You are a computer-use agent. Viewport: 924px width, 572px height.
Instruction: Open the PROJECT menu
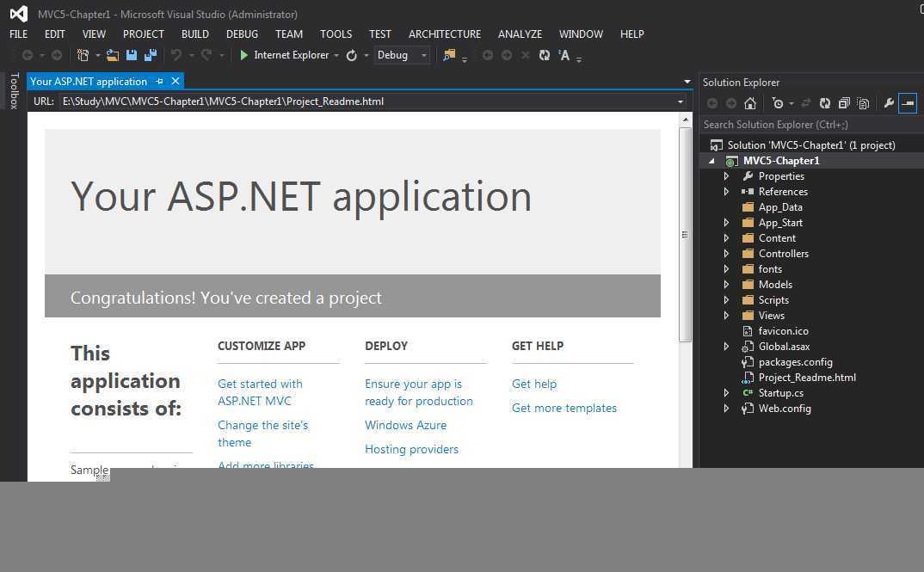click(x=143, y=34)
